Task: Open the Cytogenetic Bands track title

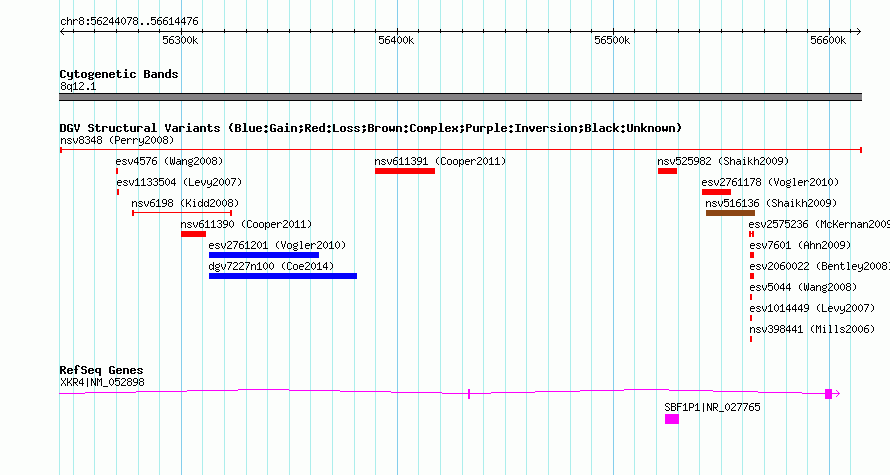Action: [119, 74]
